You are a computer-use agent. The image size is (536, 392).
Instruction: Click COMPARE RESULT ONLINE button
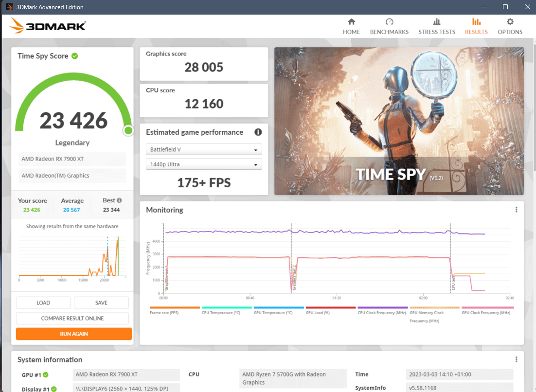pyautogui.click(x=72, y=318)
